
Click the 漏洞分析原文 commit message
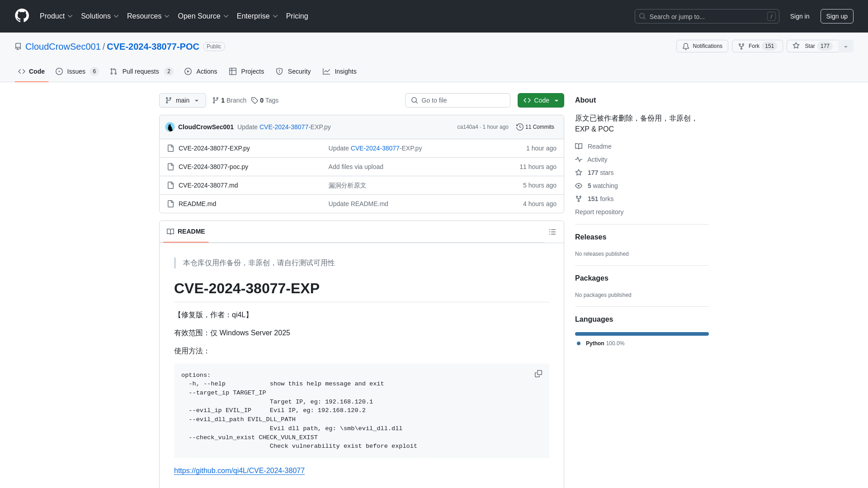point(347,185)
